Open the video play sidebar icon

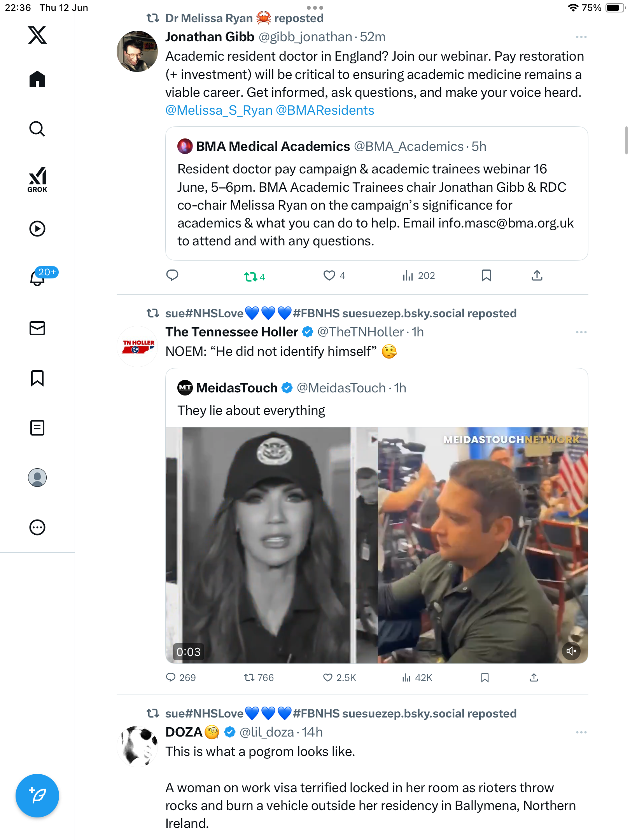(37, 229)
